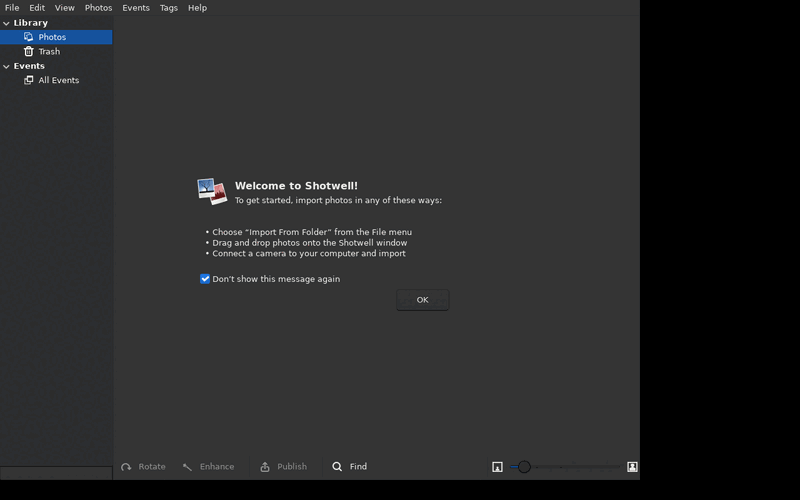This screenshot has height=500, width=800.
Task: Click OK to dismiss the welcome message
Action: (x=422, y=300)
